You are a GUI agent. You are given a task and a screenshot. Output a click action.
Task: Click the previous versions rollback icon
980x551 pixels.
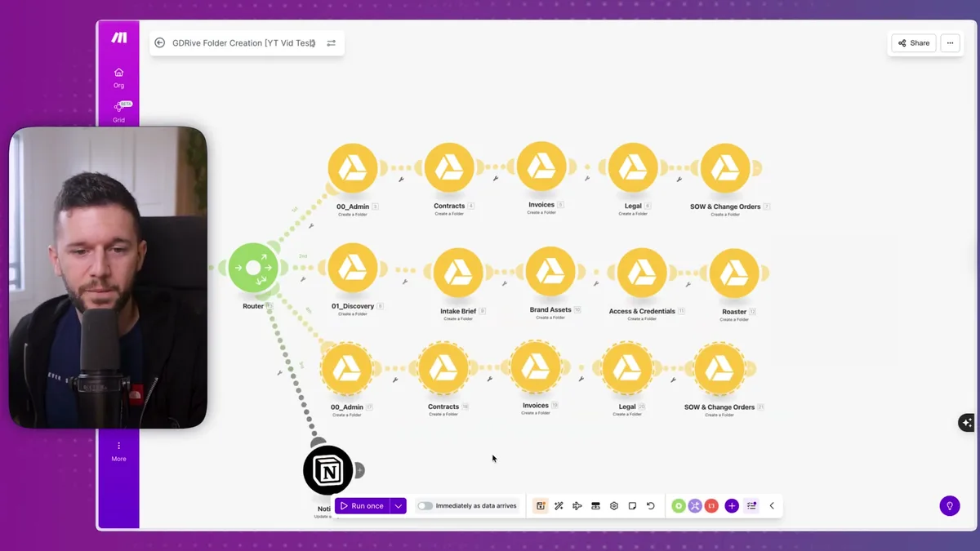pos(651,505)
